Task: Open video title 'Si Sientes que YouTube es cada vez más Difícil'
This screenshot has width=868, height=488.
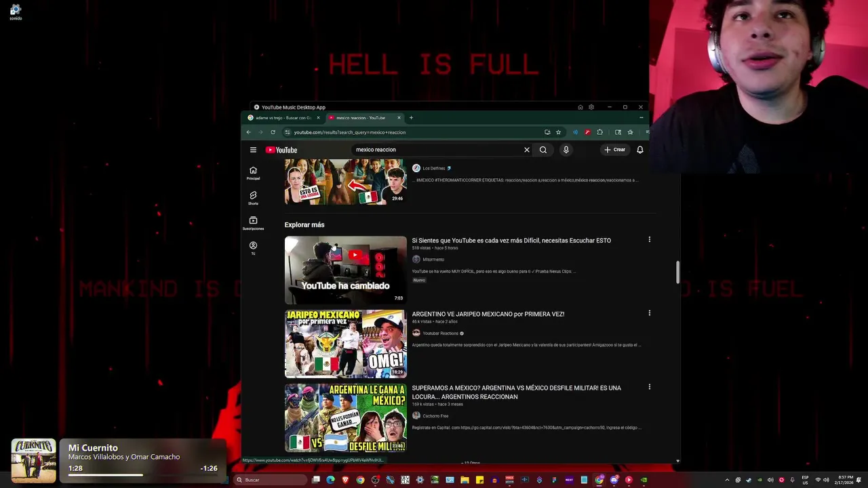Action: [x=511, y=241]
